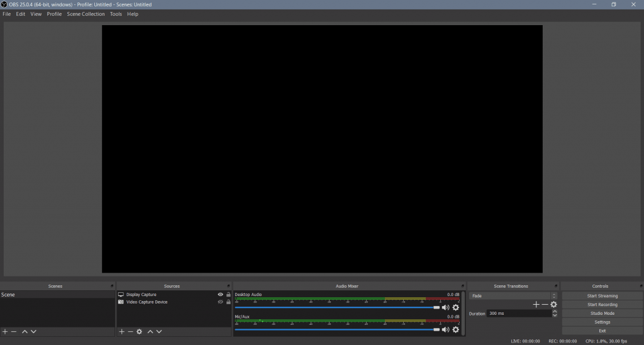Move scene up in Scenes panel

click(x=25, y=331)
